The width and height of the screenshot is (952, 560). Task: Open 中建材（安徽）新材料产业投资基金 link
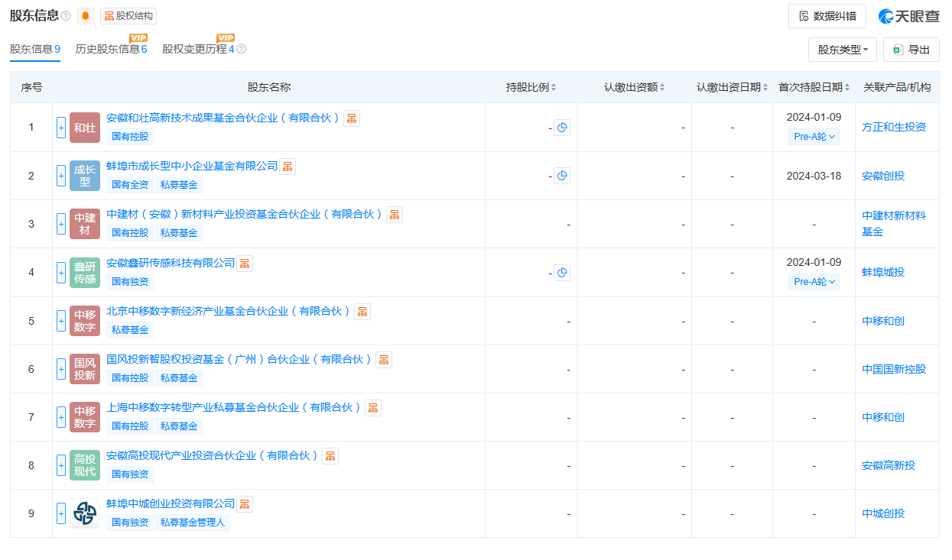245,214
